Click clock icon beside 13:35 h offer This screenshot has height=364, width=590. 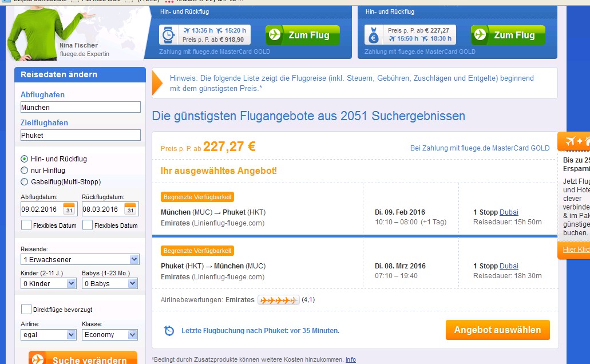pyautogui.click(x=168, y=35)
